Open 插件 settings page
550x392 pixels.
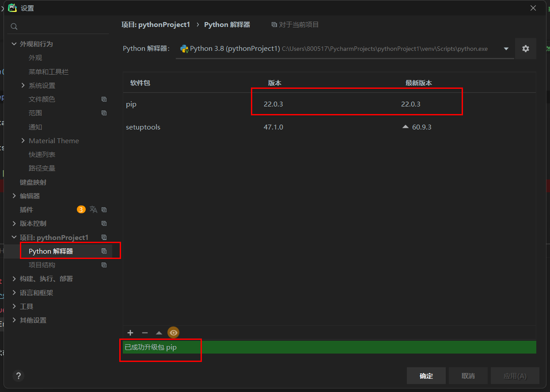[27, 209]
